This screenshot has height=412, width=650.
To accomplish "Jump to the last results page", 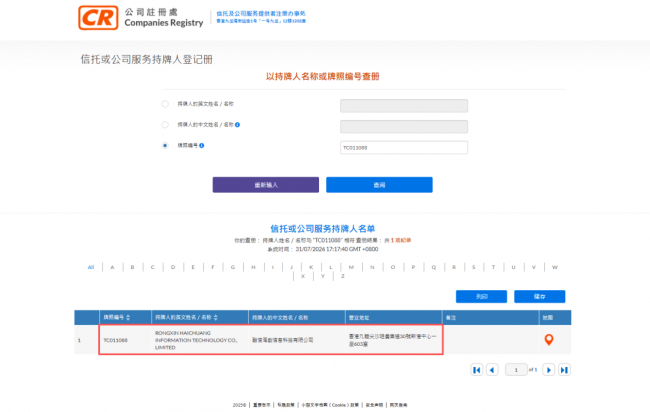I will pyautogui.click(x=564, y=370).
